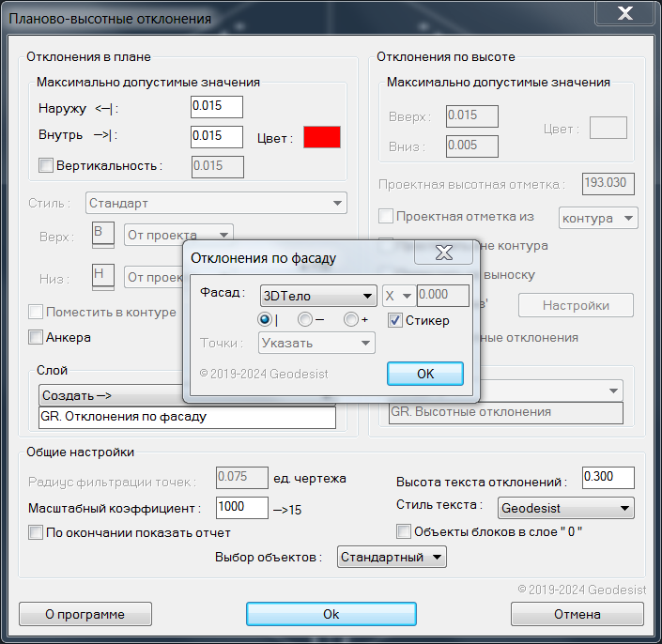
Task: Select the "−" radio option under Фасад
Action: click(305, 320)
